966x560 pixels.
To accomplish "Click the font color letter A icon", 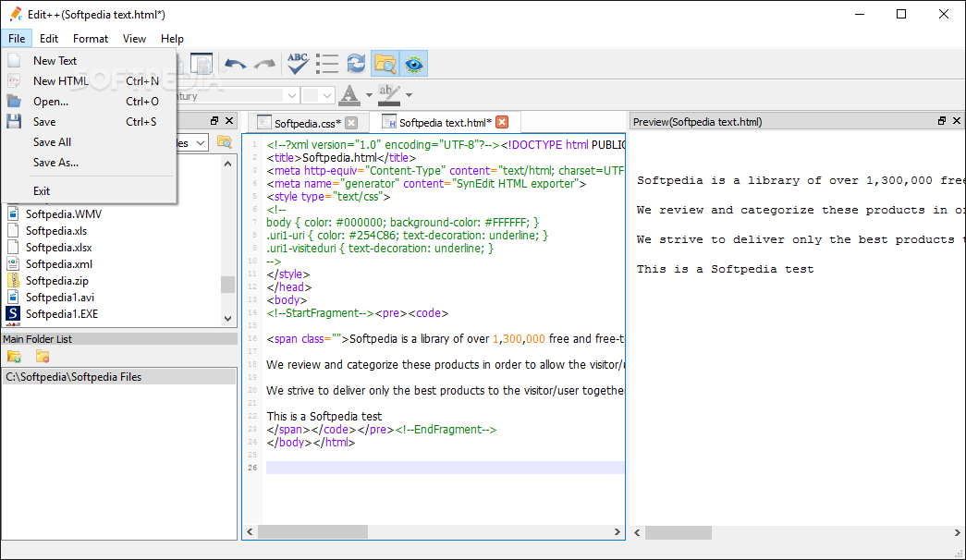I will point(349,95).
